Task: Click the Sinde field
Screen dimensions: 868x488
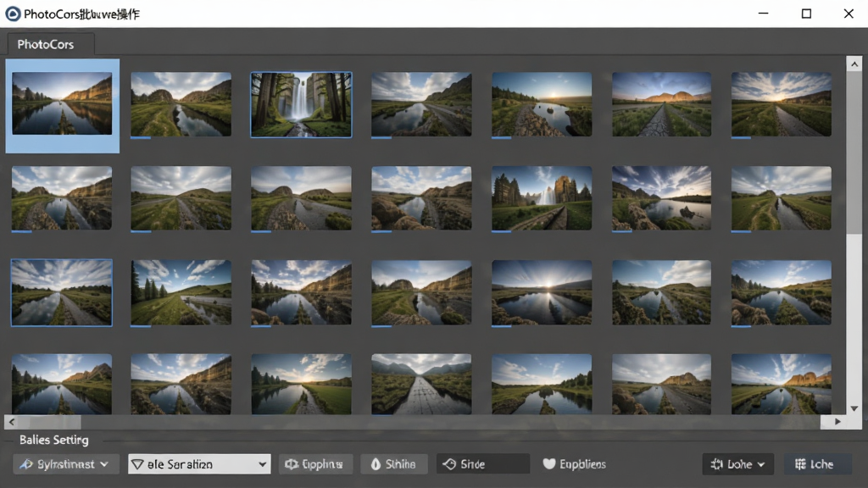Action: (x=482, y=464)
